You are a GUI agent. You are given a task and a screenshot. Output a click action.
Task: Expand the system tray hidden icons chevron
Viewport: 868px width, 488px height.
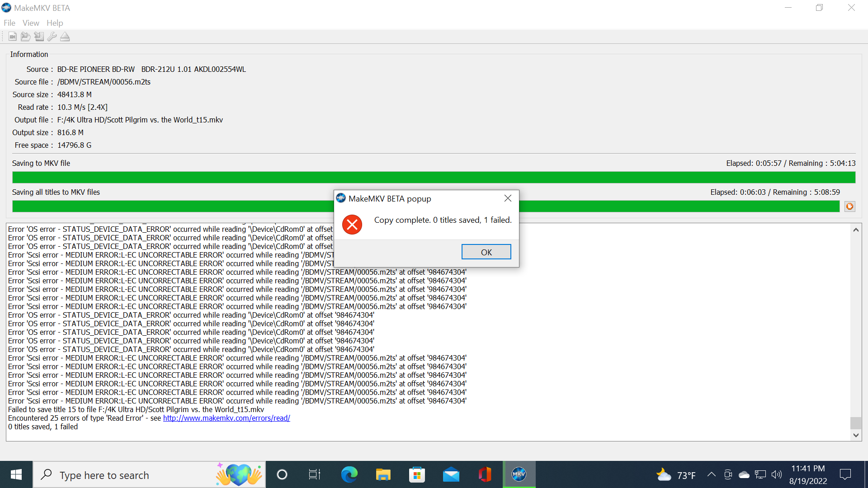coord(711,474)
